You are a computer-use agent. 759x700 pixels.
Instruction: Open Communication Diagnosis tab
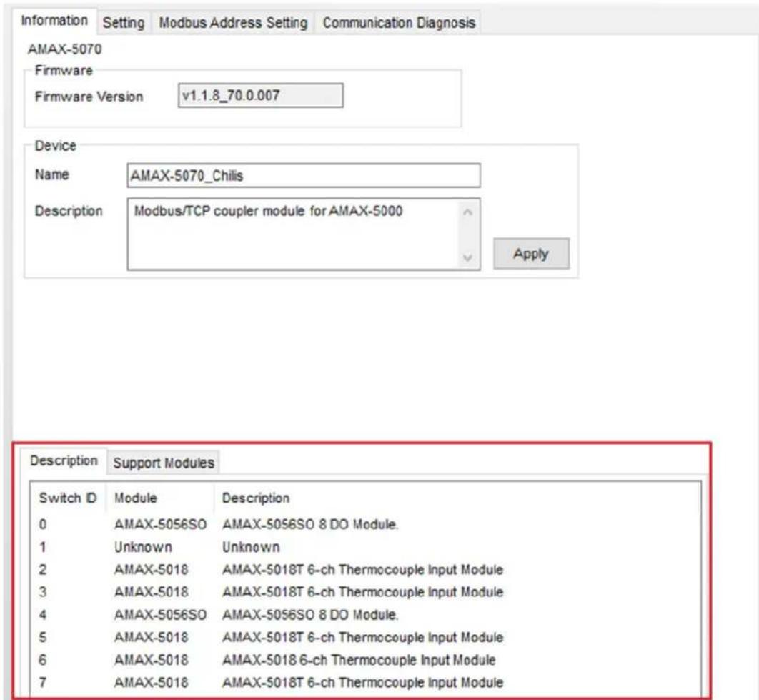[x=398, y=23]
